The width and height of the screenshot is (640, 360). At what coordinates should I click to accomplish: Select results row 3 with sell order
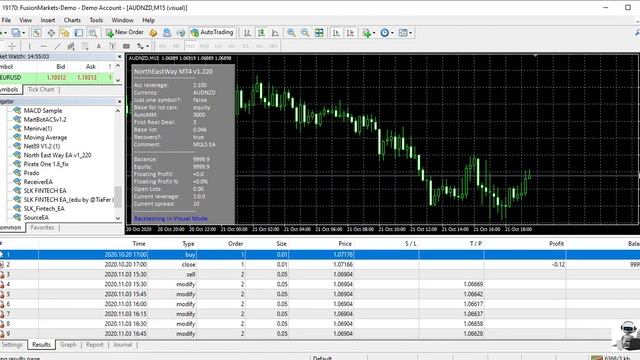point(320,274)
